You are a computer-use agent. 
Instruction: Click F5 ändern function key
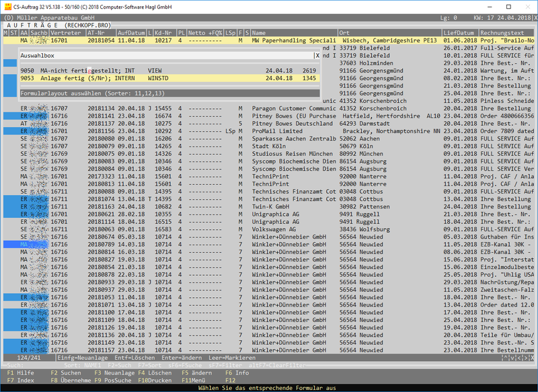(195, 373)
